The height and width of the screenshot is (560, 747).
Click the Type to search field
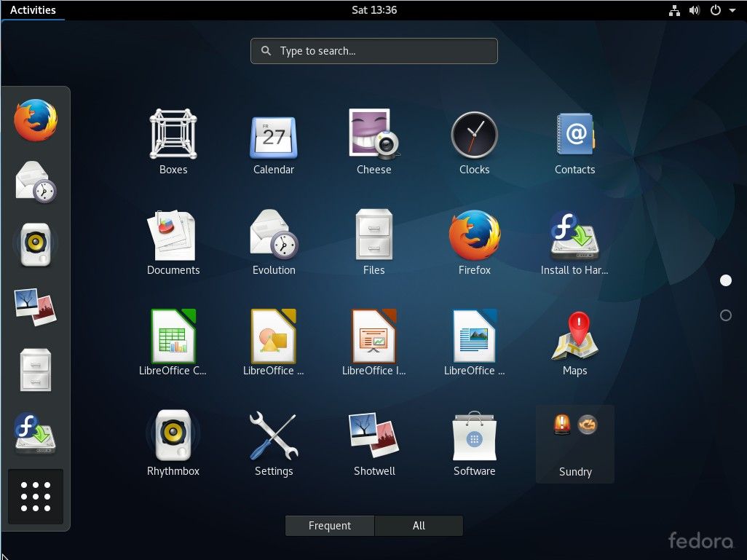pyautogui.click(x=374, y=51)
